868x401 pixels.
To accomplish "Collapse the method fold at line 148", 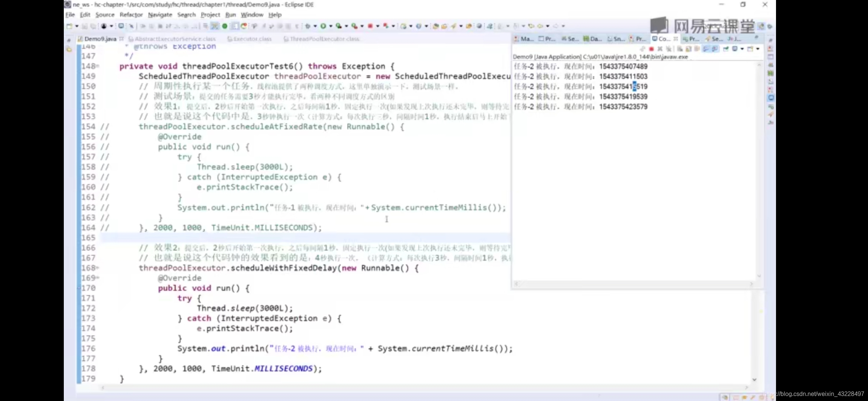I will click(98, 66).
